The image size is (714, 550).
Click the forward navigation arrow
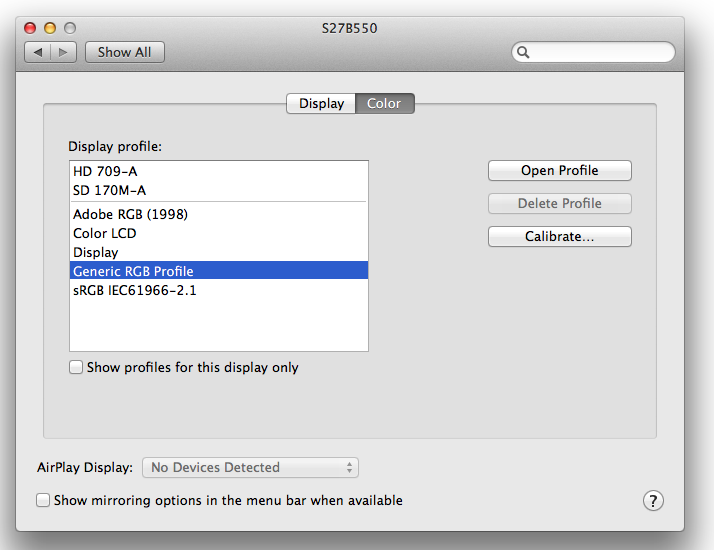[63, 52]
